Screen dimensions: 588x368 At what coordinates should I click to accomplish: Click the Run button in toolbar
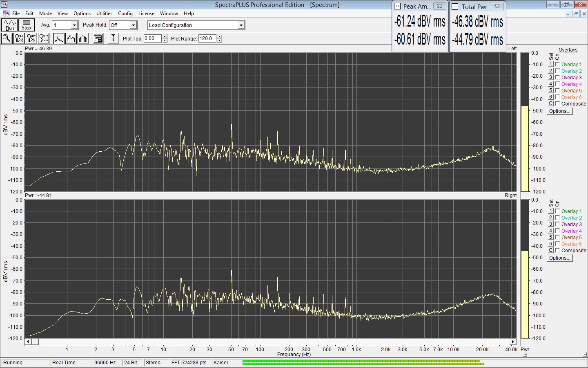pos(9,25)
